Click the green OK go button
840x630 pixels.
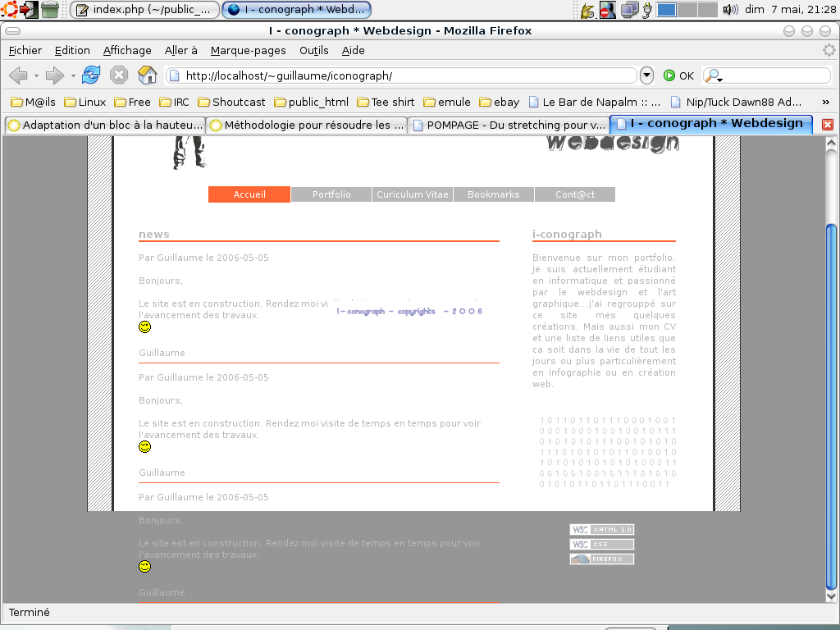[x=678, y=75]
